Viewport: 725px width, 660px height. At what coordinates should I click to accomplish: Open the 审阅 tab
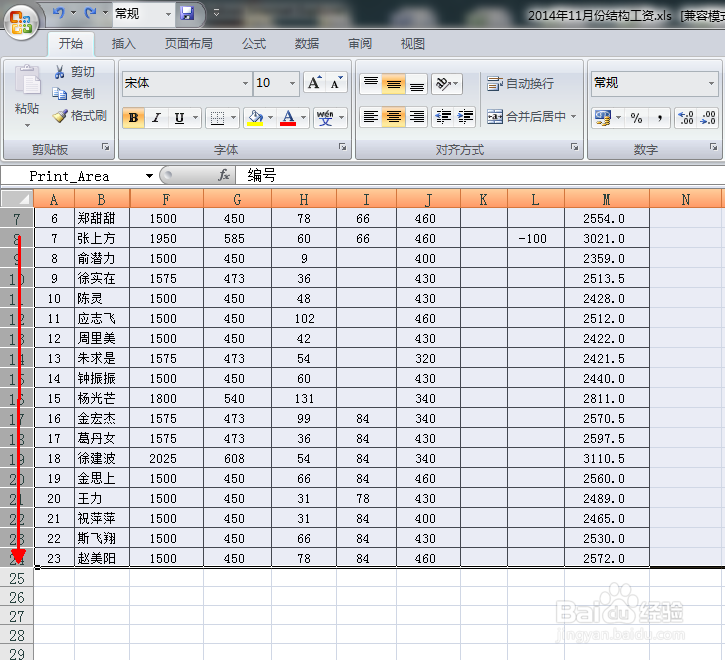point(360,43)
